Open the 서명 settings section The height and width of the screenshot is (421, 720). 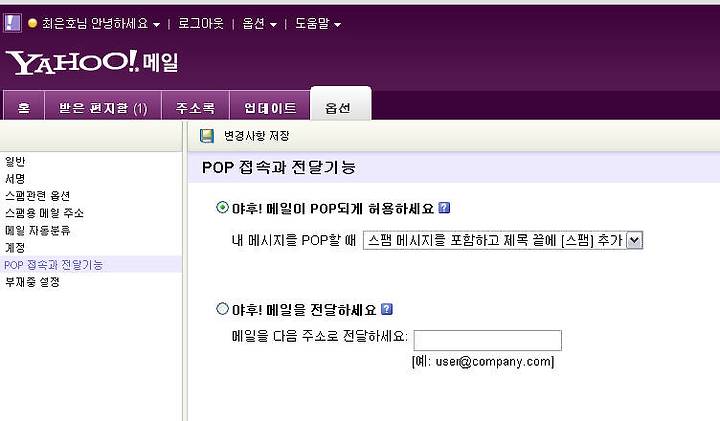[x=15, y=179]
